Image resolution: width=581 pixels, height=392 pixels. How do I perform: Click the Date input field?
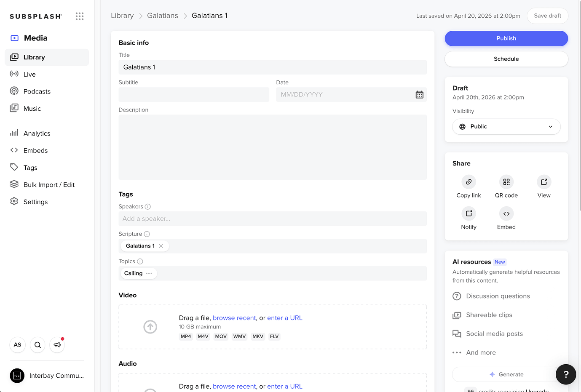point(351,95)
